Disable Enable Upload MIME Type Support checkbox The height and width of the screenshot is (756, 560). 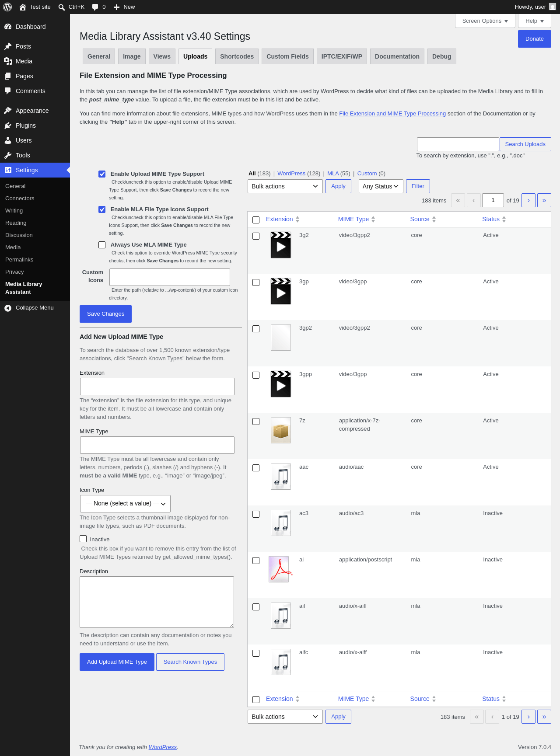(x=102, y=174)
